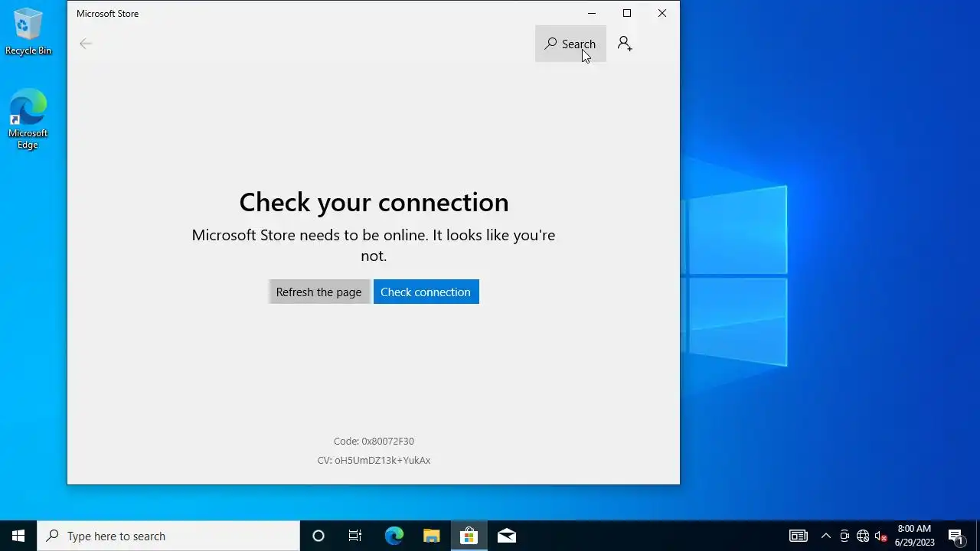Viewport: 980px width, 551px height.
Task: Click the taskbar search field
Action: [168, 536]
